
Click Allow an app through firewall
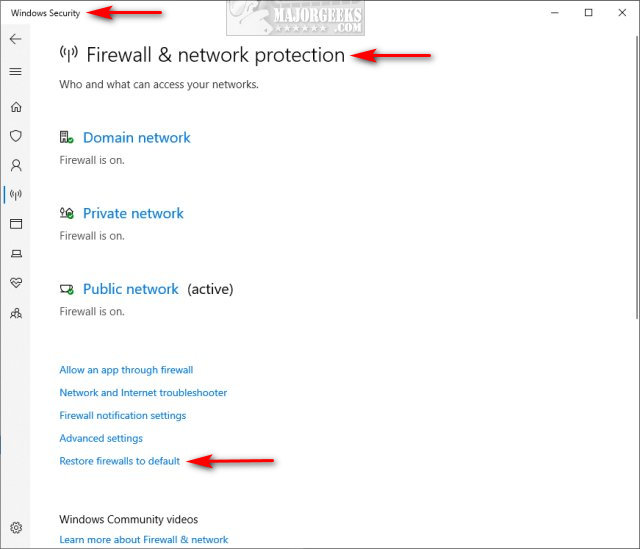pos(126,370)
